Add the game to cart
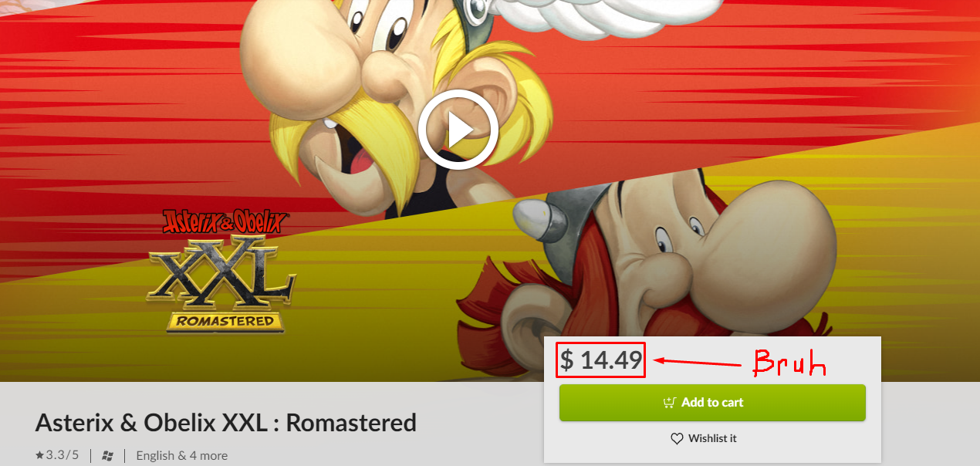This screenshot has height=466, width=980. click(712, 403)
